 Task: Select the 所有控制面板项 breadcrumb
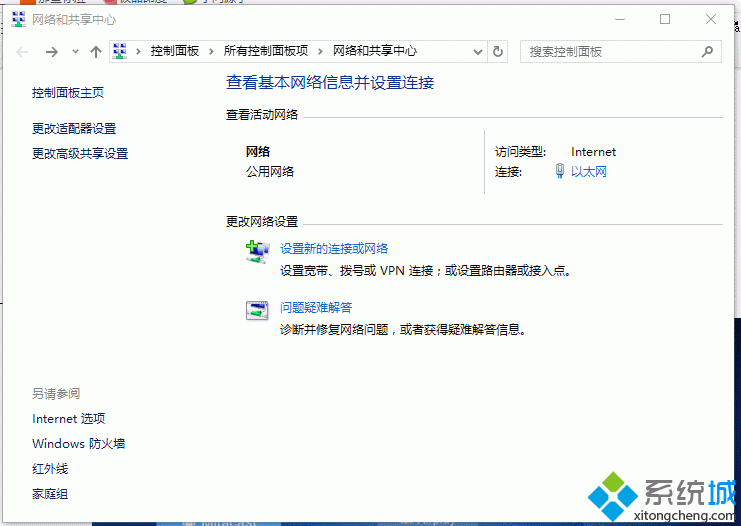click(x=266, y=51)
